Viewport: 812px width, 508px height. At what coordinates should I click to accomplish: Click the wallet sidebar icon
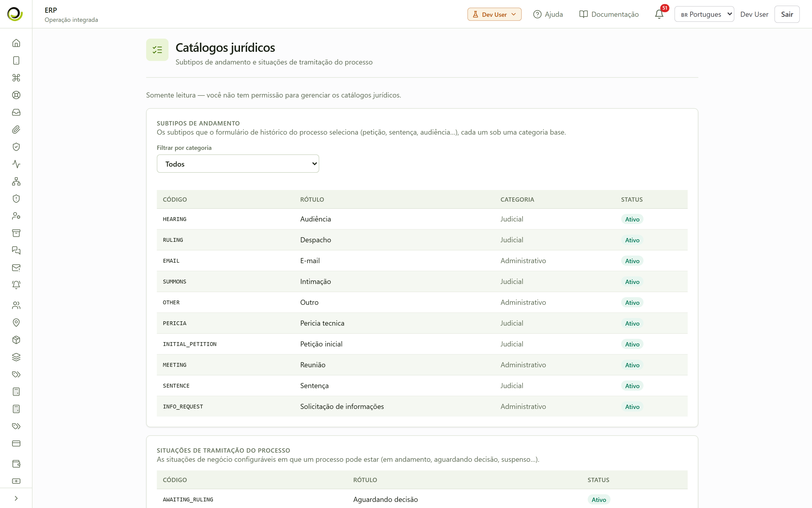(16, 464)
